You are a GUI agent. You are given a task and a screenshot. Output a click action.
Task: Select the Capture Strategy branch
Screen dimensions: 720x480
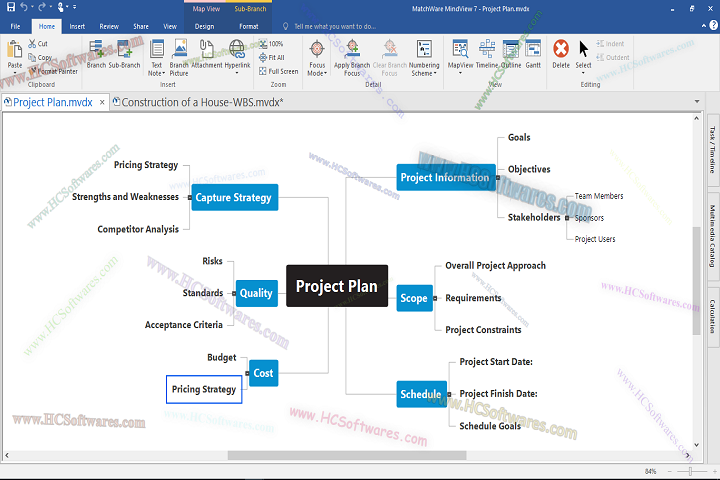point(234,198)
